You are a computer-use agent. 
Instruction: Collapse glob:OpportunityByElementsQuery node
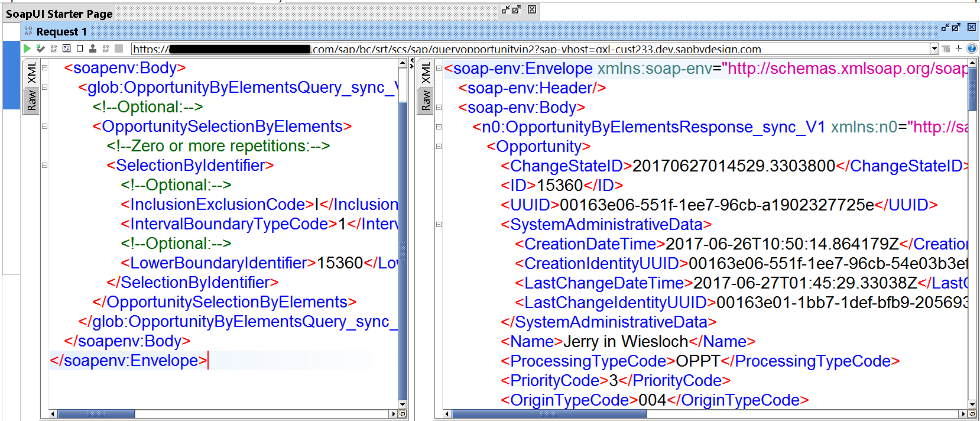pyautogui.click(x=44, y=88)
